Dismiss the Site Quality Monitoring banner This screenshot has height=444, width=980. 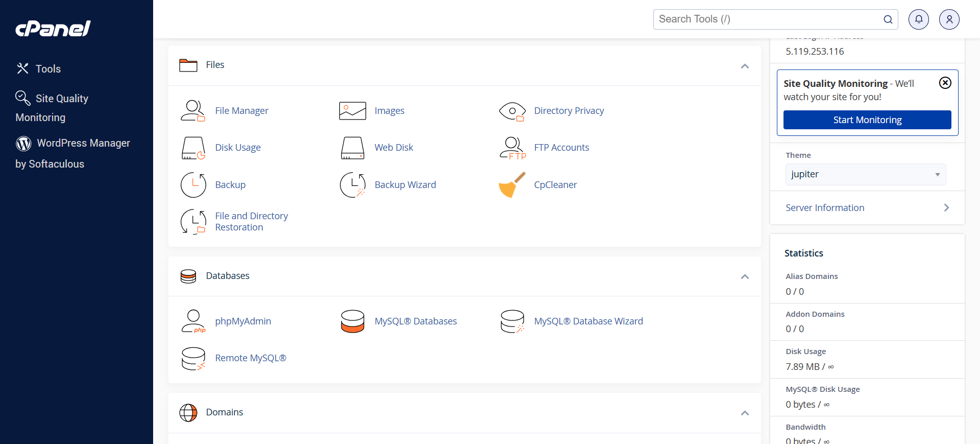click(945, 83)
